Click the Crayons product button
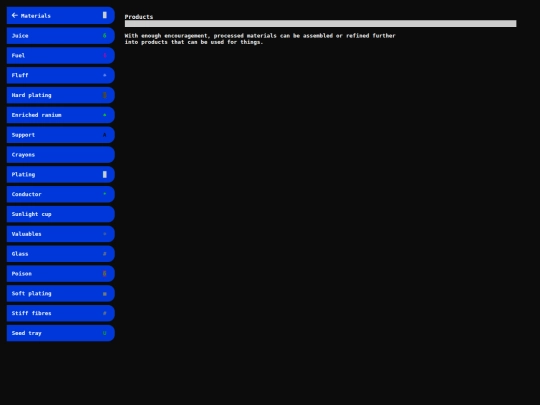 pos(61,155)
